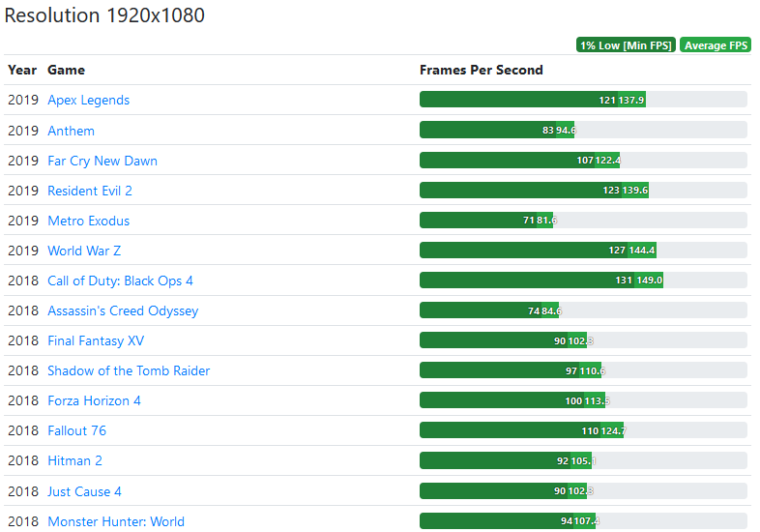Click the Metro Exodus FPS bar
Screen dimensions: 760x532
(583, 221)
